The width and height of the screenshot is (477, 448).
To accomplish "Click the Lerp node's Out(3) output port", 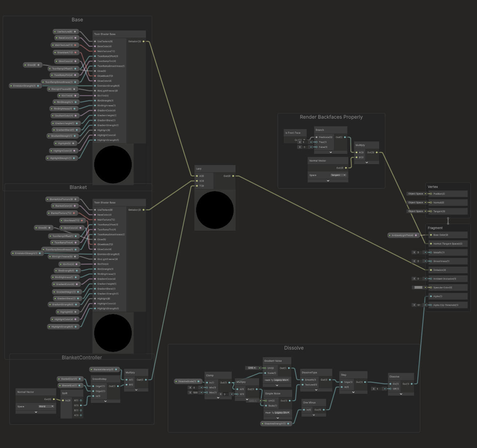I will (233, 176).
